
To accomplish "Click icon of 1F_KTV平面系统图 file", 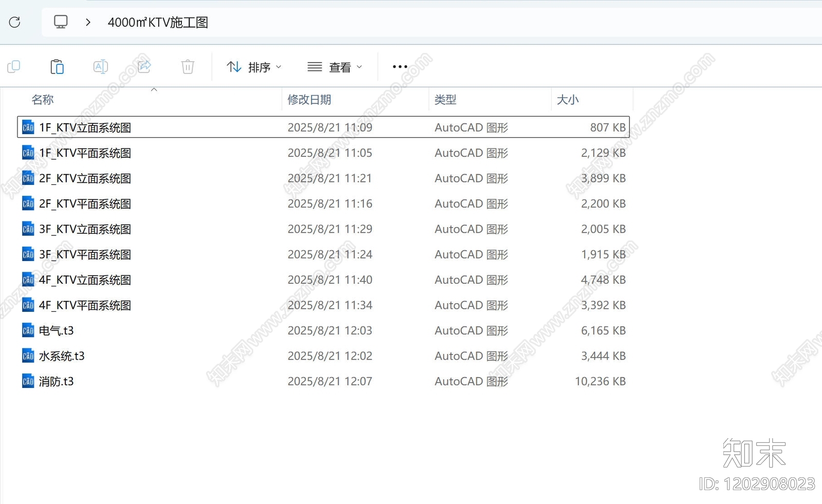I will pyautogui.click(x=28, y=153).
